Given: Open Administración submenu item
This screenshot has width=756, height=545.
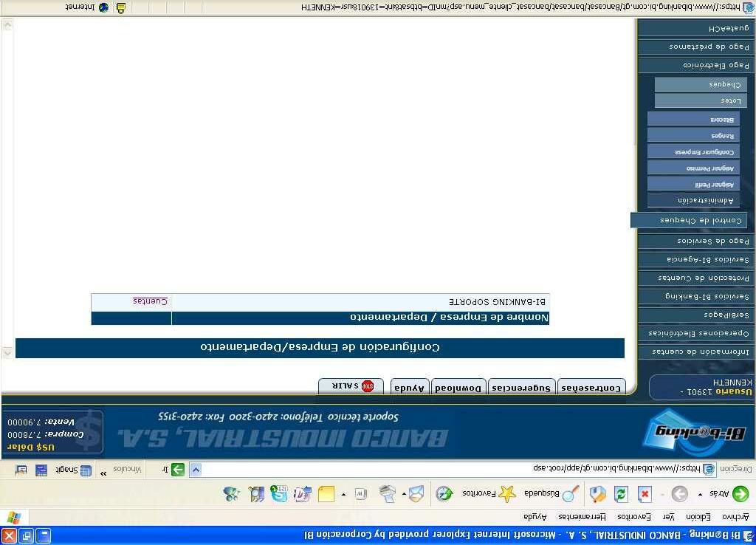Looking at the screenshot, I should click(693, 200).
